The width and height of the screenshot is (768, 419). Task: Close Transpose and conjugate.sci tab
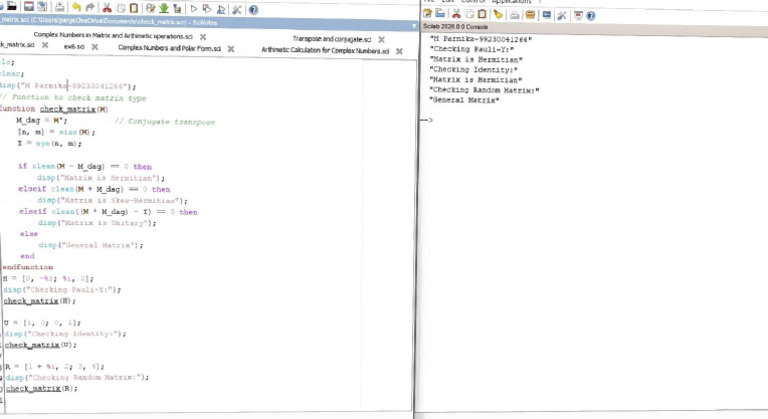381,40
